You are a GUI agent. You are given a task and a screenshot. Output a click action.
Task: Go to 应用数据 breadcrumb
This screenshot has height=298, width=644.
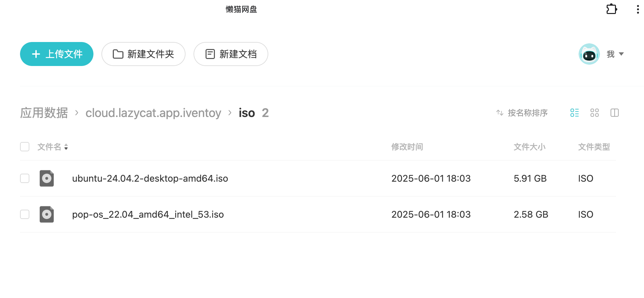(x=44, y=113)
